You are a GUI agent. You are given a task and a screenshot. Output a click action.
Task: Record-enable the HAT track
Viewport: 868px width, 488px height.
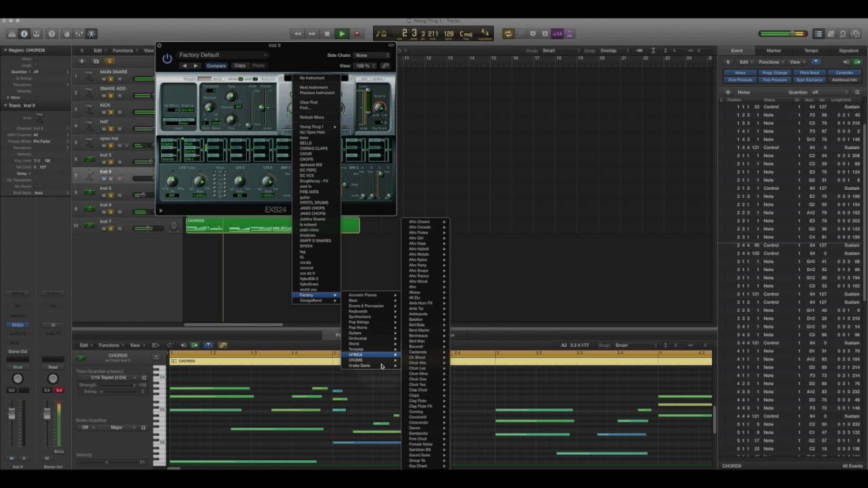(119, 129)
